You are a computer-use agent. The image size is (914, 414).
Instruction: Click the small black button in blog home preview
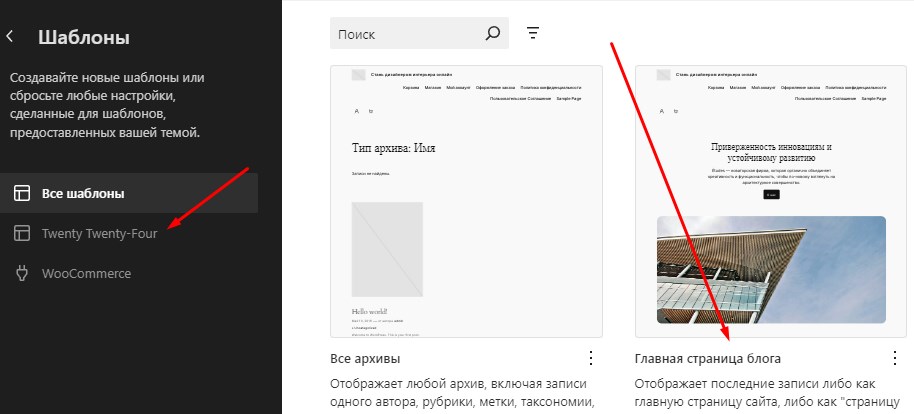tap(771, 194)
